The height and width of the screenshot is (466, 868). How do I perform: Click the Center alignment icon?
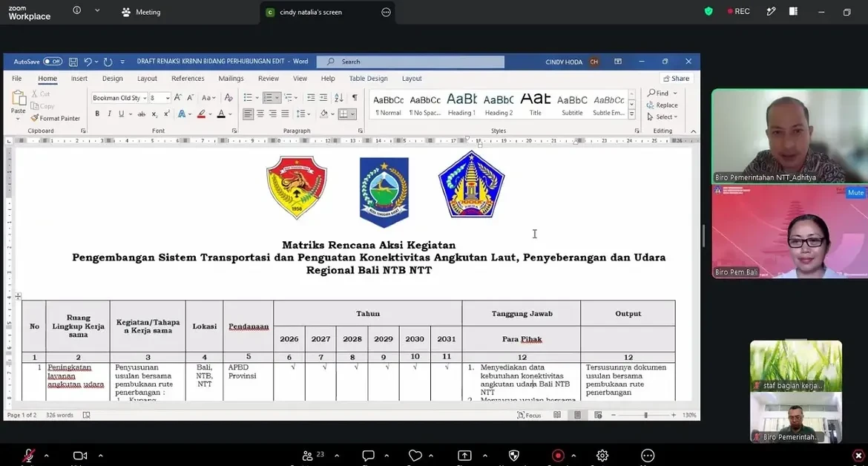point(260,114)
